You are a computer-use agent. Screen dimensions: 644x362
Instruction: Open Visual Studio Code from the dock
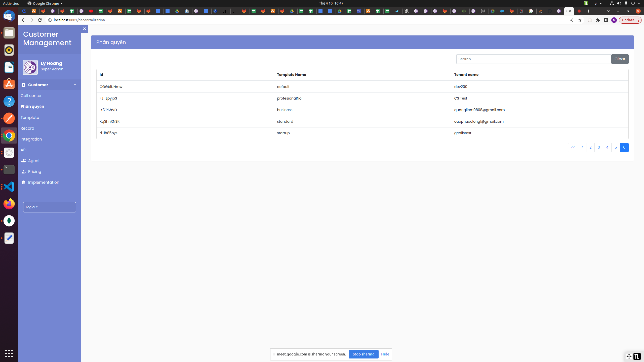pyautogui.click(x=9, y=187)
